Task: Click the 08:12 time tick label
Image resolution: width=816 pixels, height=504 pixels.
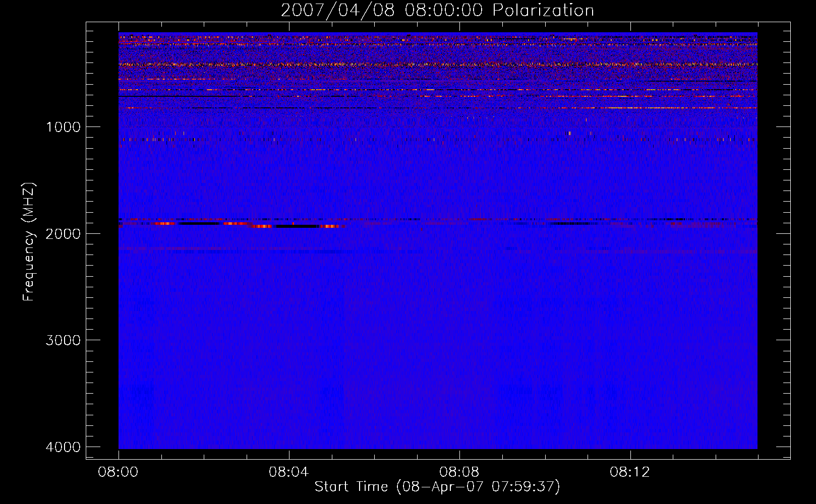Action: point(629,472)
